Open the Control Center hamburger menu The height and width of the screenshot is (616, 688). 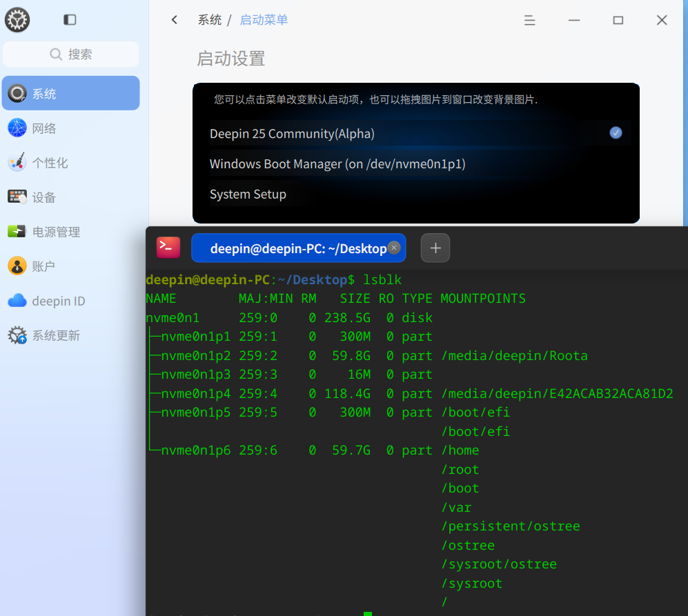pyautogui.click(x=529, y=20)
